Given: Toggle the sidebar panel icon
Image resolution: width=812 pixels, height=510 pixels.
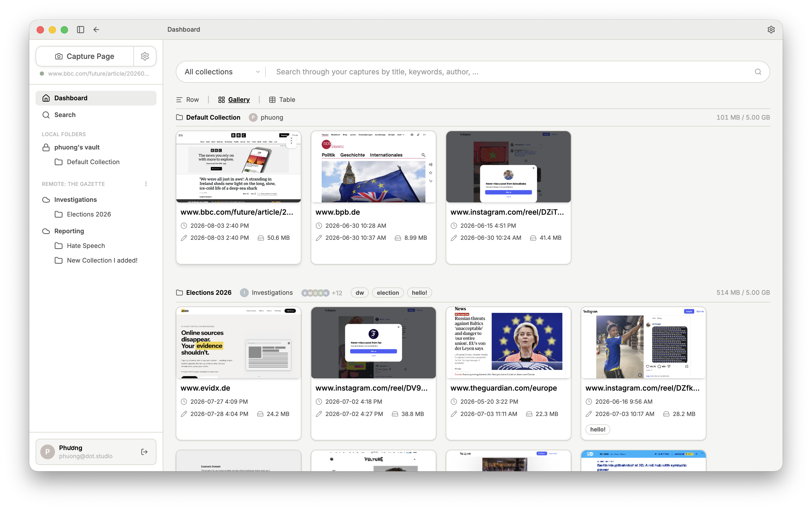Looking at the screenshot, I should pos(81,30).
